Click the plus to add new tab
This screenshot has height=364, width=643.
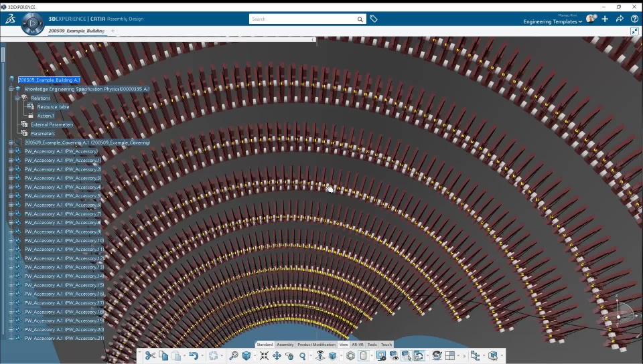point(113,31)
